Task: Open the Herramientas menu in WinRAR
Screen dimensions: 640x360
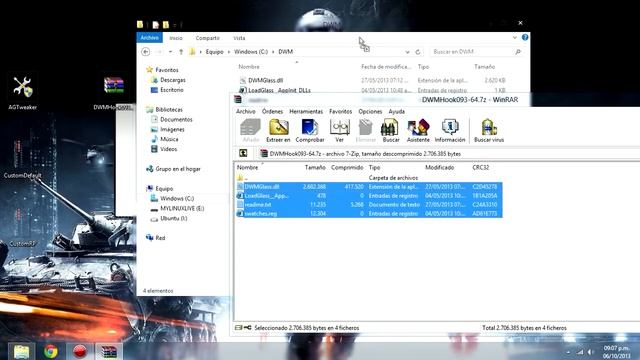Action: [x=306, y=111]
